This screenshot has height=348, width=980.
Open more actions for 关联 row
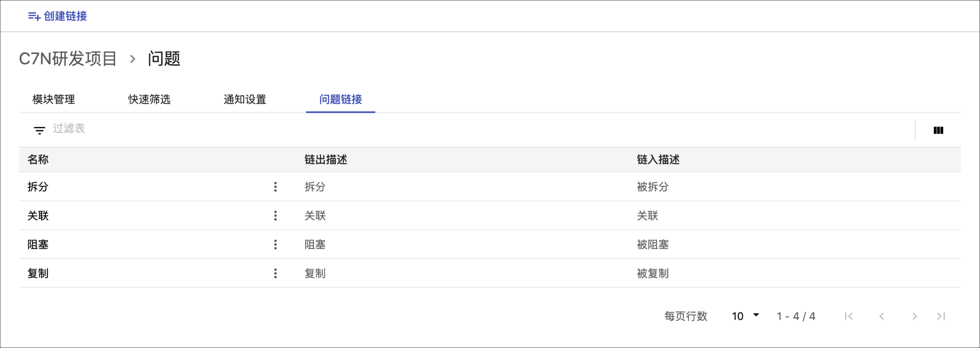point(275,215)
